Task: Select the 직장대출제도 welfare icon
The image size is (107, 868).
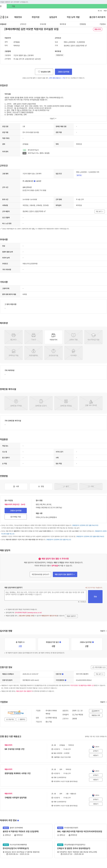Action: pos(33,353)
